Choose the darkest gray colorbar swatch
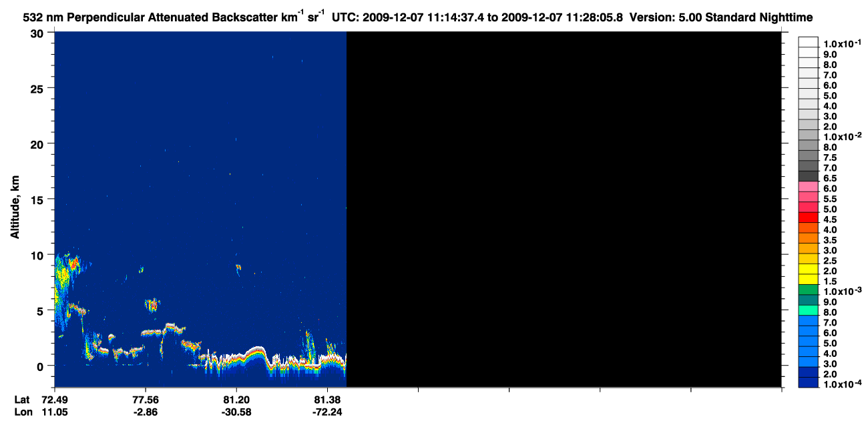The width and height of the screenshot is (868, 445). point(808,176)
